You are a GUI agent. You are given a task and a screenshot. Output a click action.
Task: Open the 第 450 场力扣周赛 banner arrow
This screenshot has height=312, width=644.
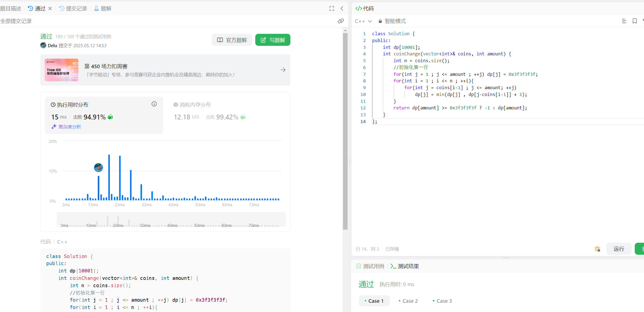283,70
